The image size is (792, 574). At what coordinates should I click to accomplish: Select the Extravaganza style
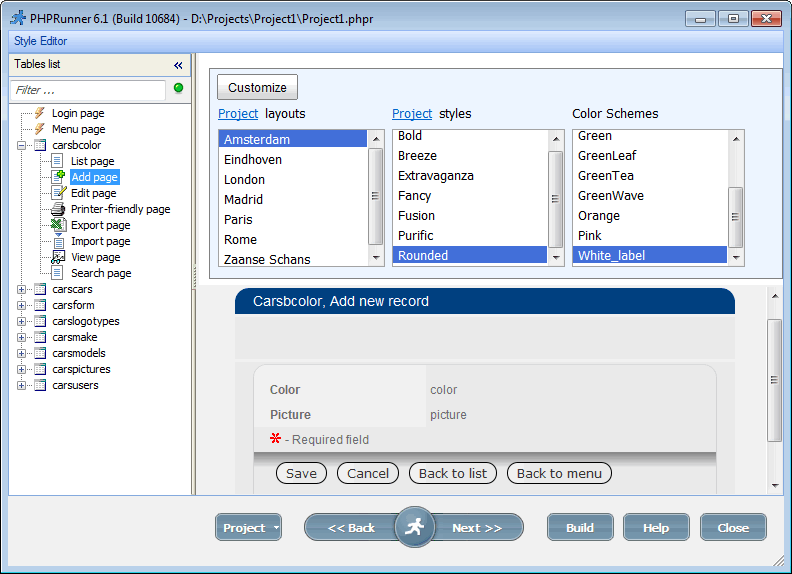(470, 176)
